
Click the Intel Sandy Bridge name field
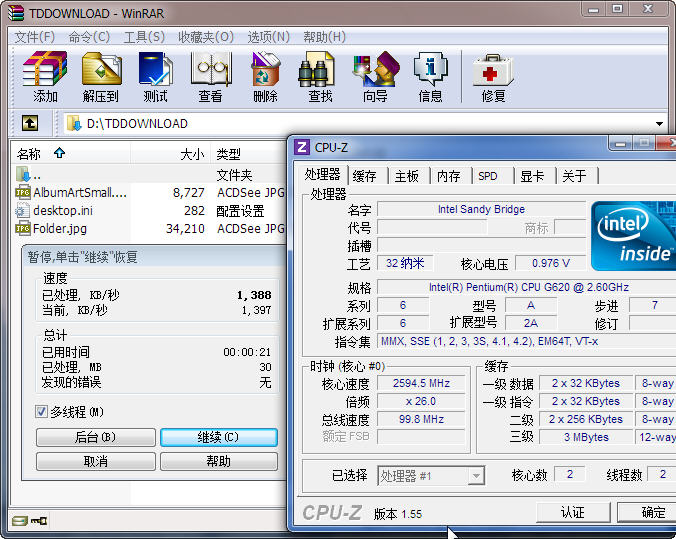point(481,209)
